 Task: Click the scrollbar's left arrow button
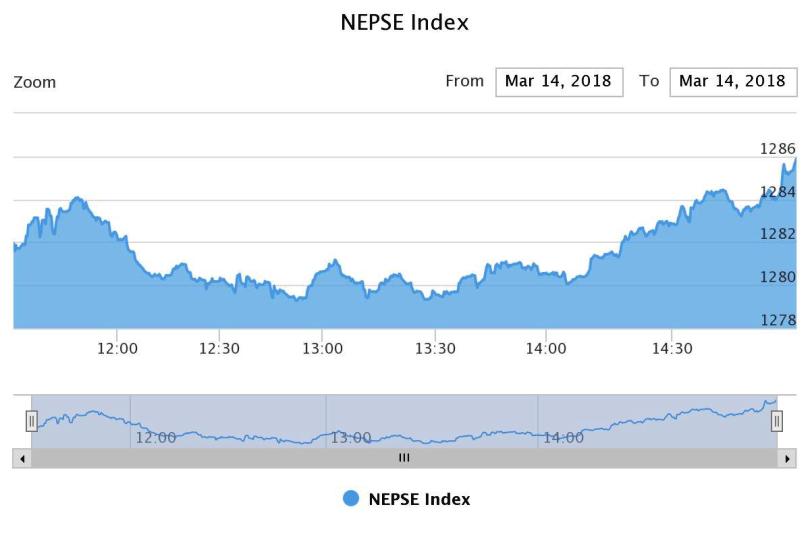click(x=23, y=458)
